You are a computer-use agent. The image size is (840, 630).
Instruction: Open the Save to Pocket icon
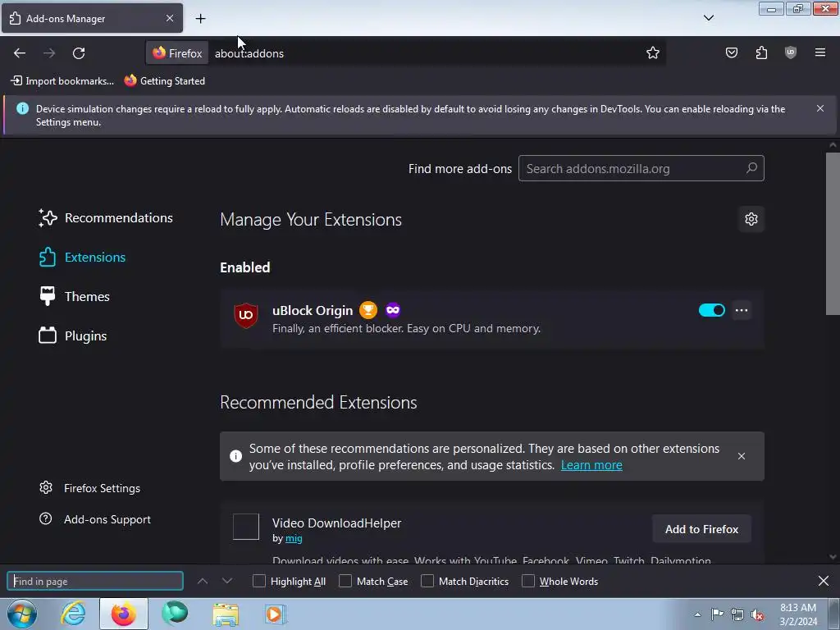click(731, 52)
